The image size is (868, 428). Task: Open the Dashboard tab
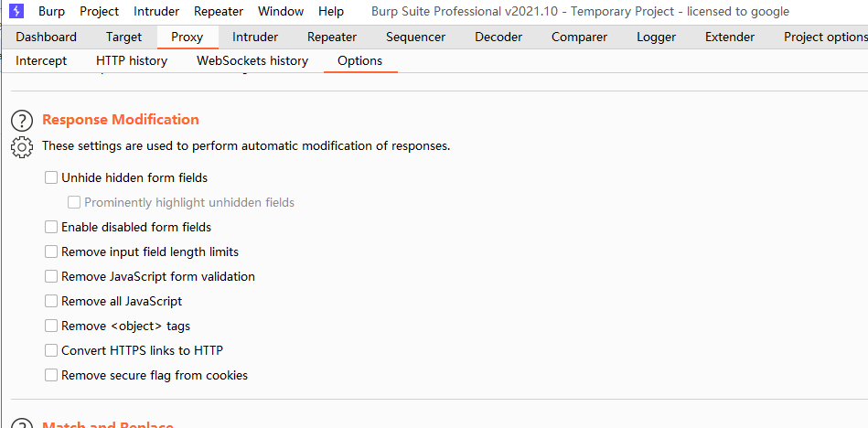click(x=46, y=37)
